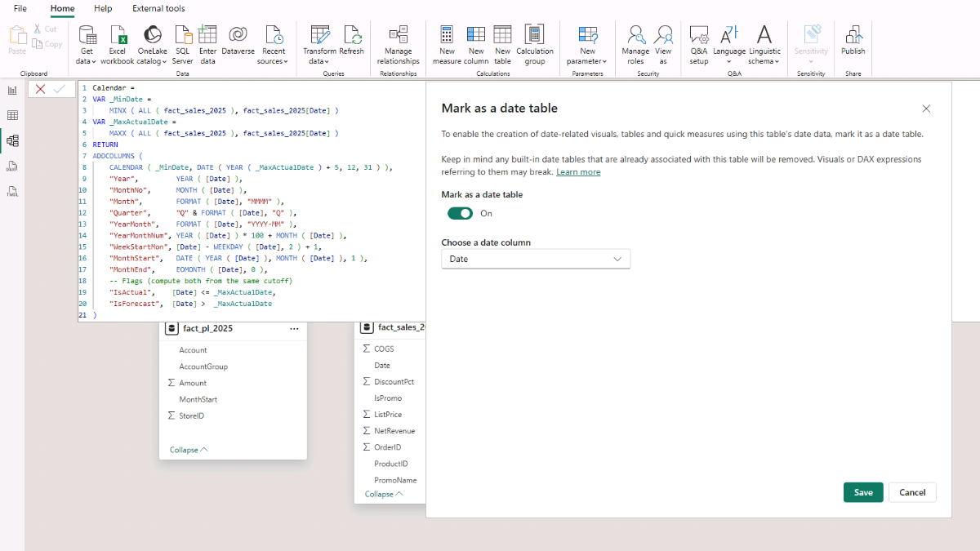
Task: Close the Mark as a date table dialog
Action: (x=926, y=109)
